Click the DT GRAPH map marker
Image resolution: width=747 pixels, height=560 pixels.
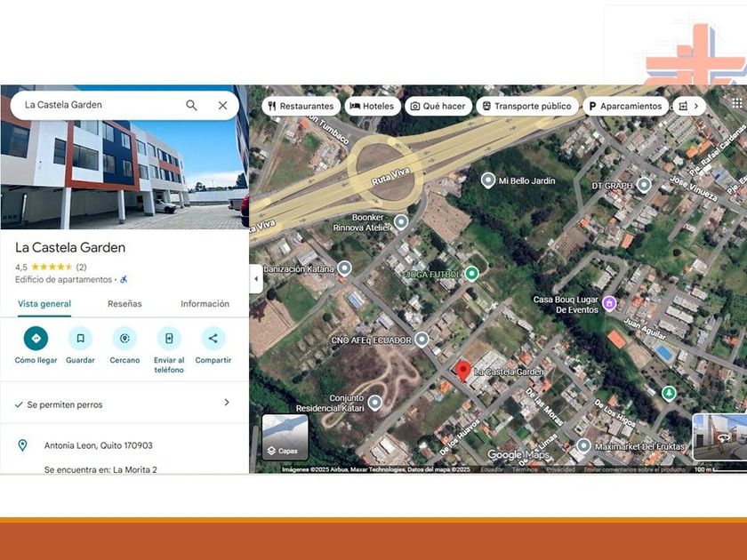pos(644,185)
